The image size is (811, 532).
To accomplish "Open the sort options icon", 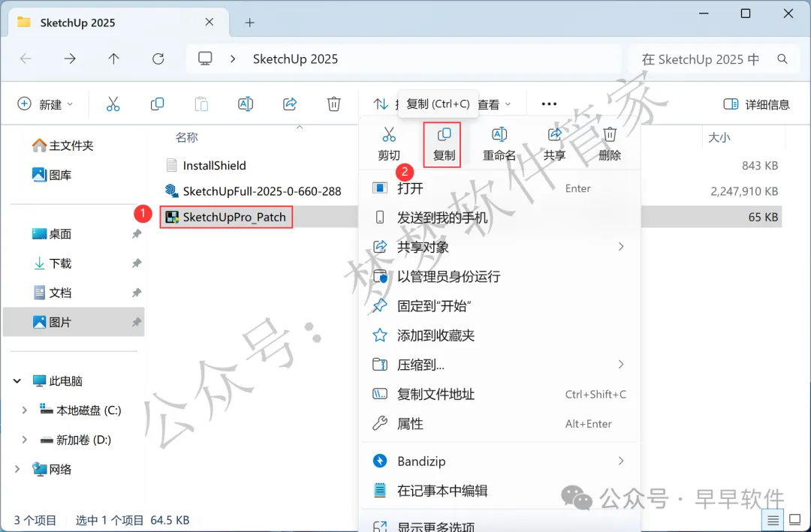I will [381, 104].
